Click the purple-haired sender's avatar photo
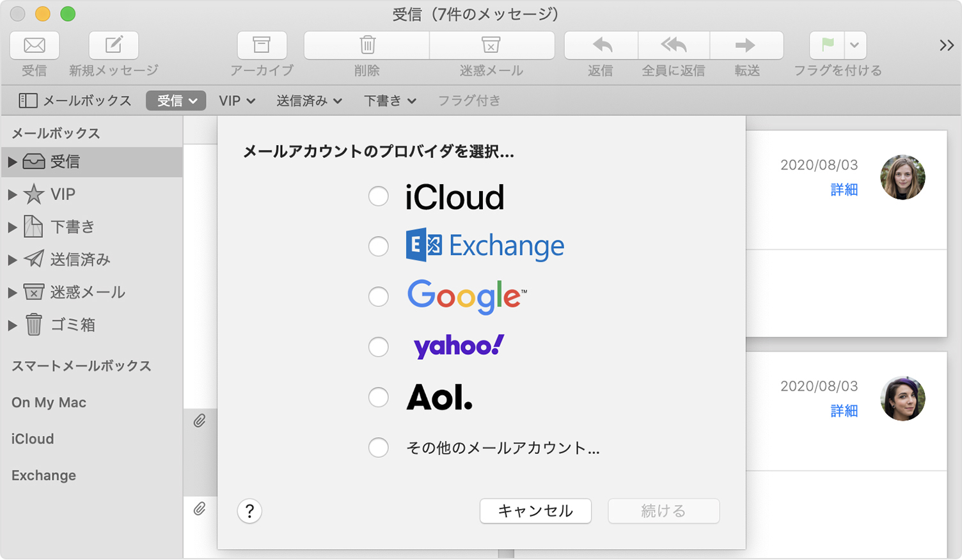 (903, 398)
